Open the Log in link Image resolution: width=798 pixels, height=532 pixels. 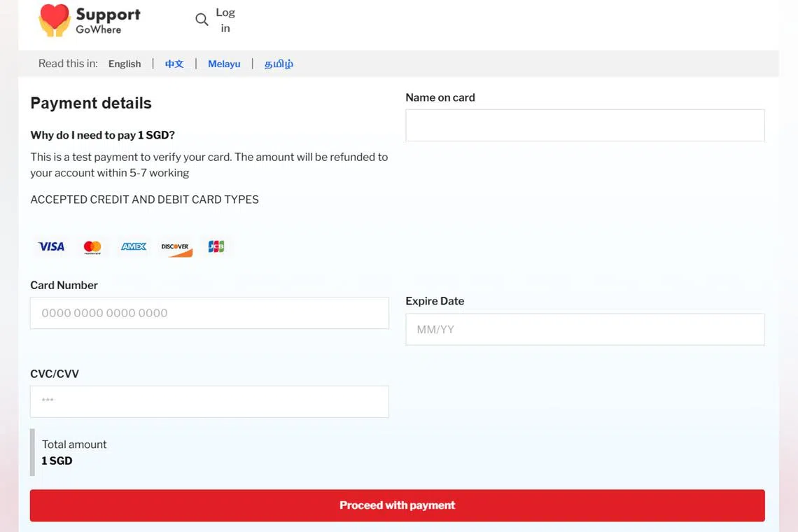(x=225, y=20)
